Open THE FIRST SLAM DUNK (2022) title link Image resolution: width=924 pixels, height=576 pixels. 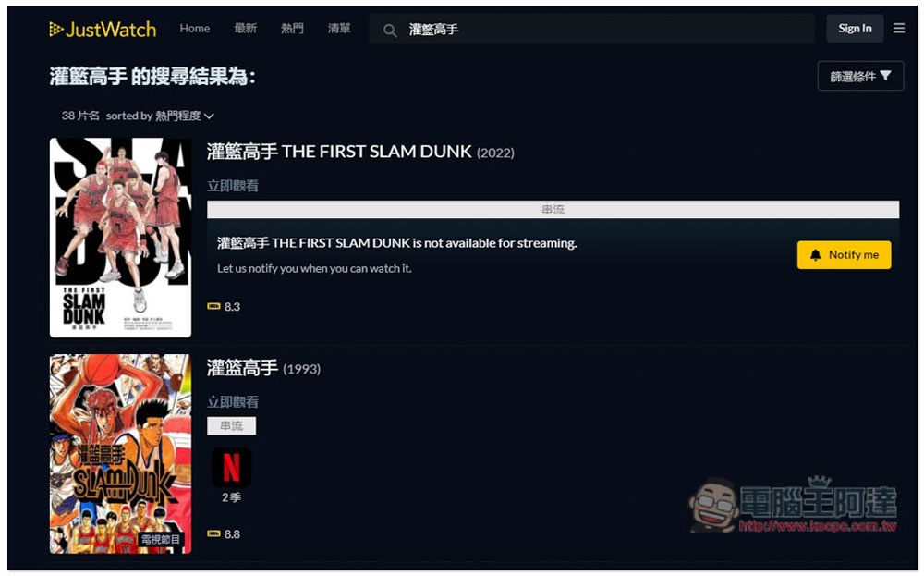tap(360, 153)
